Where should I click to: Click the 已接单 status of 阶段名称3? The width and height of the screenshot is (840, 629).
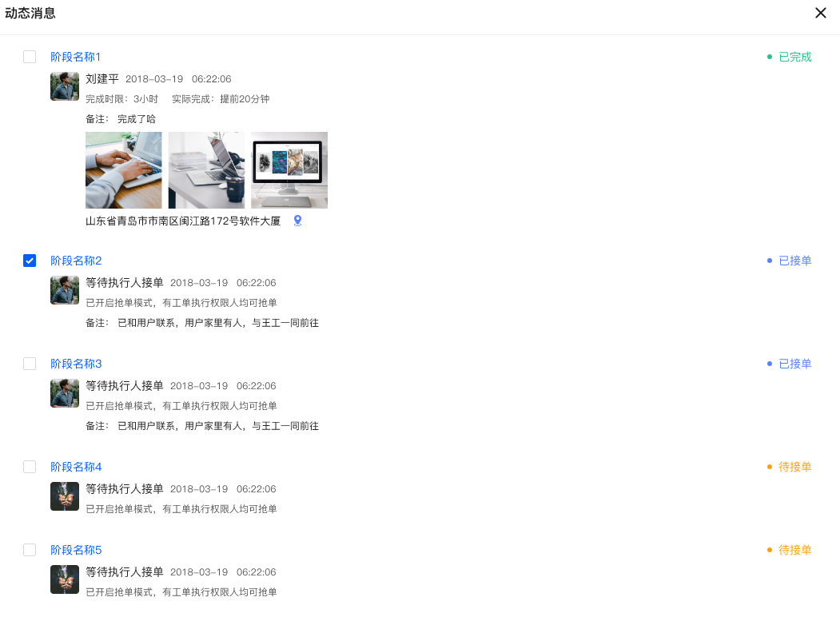coord(790,364)
